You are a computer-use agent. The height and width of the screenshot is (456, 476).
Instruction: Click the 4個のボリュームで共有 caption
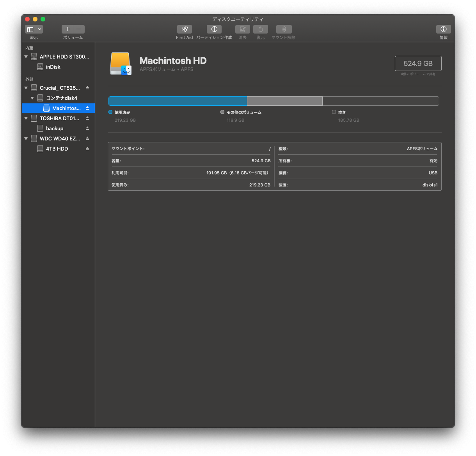tap(418, 74)
